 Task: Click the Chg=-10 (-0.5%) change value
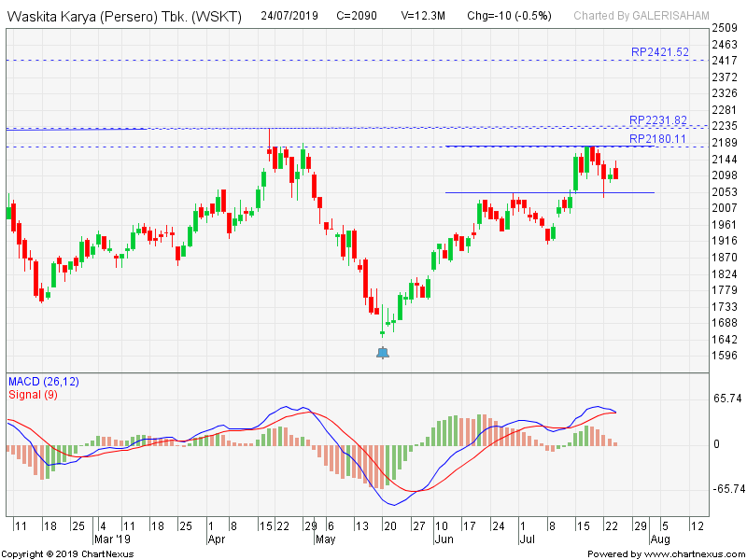[509, 16]
